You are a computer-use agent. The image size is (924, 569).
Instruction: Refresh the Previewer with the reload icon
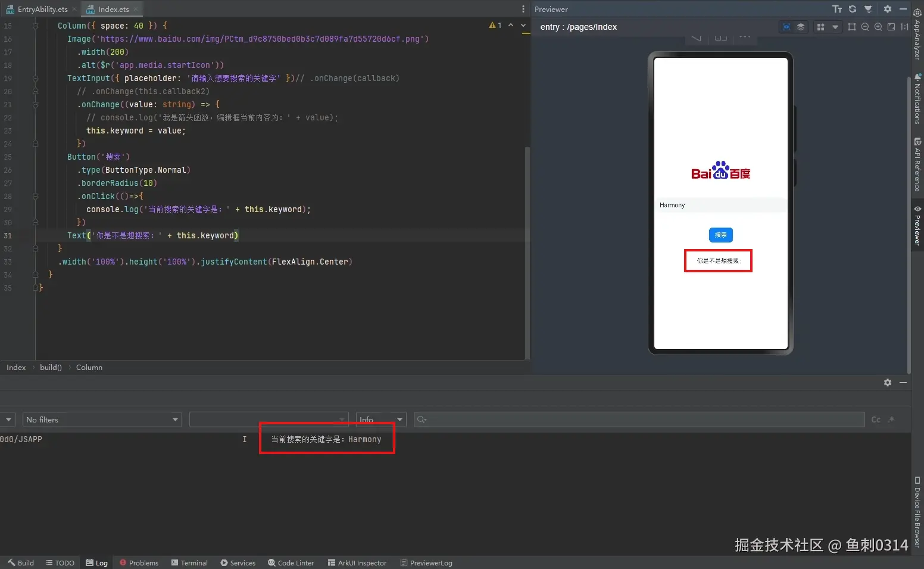[x=853, y=9]
